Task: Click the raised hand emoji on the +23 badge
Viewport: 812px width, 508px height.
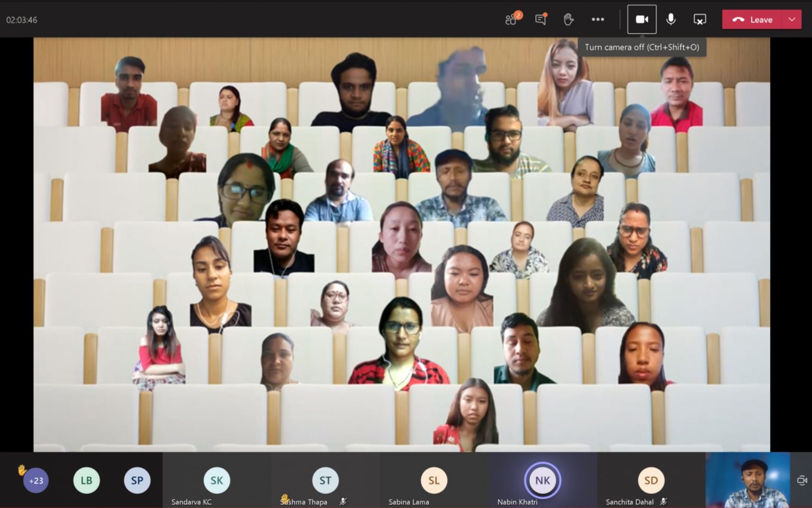Action: coord(22,469)
